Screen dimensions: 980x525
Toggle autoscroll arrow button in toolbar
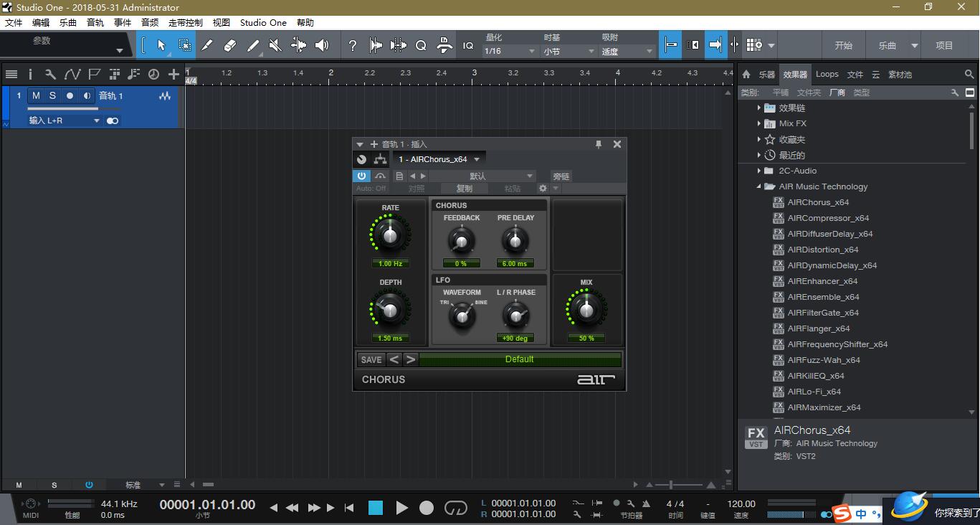[715, 45]
